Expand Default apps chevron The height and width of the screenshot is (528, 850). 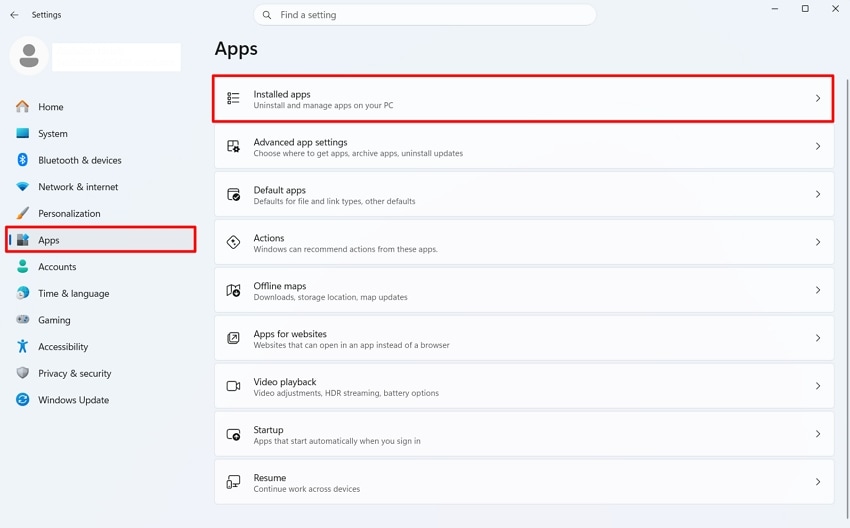tap(817, 194)
